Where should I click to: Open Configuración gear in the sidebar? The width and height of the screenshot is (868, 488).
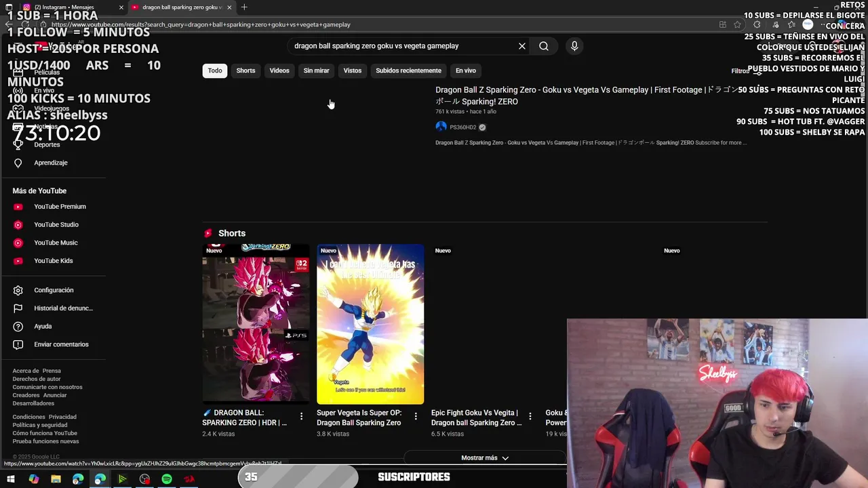[53, 290]
